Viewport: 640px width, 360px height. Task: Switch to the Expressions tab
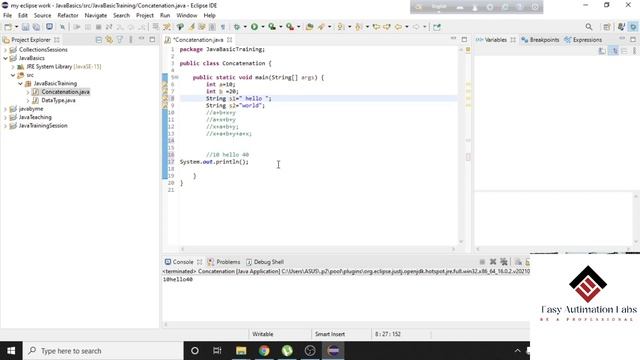583,40
